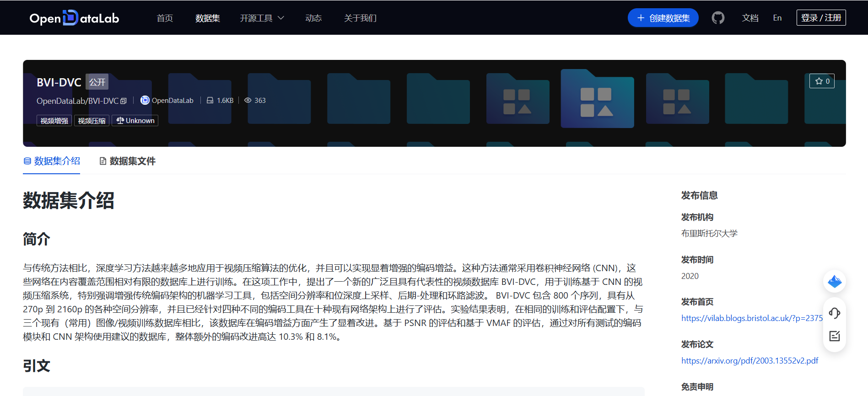Open customer support headset icon
The image size is (868, 396).
pos(835,313)
